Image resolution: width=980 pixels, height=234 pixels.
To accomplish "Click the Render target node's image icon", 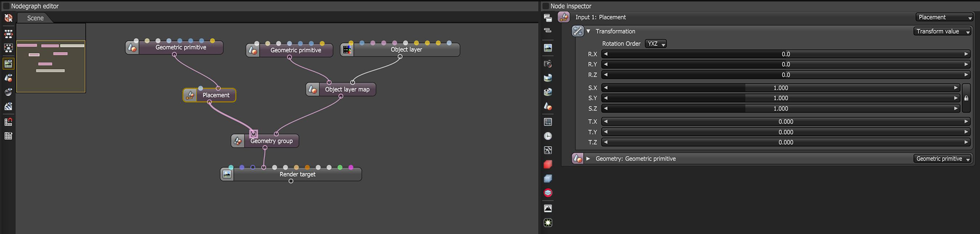I will 227,174.
